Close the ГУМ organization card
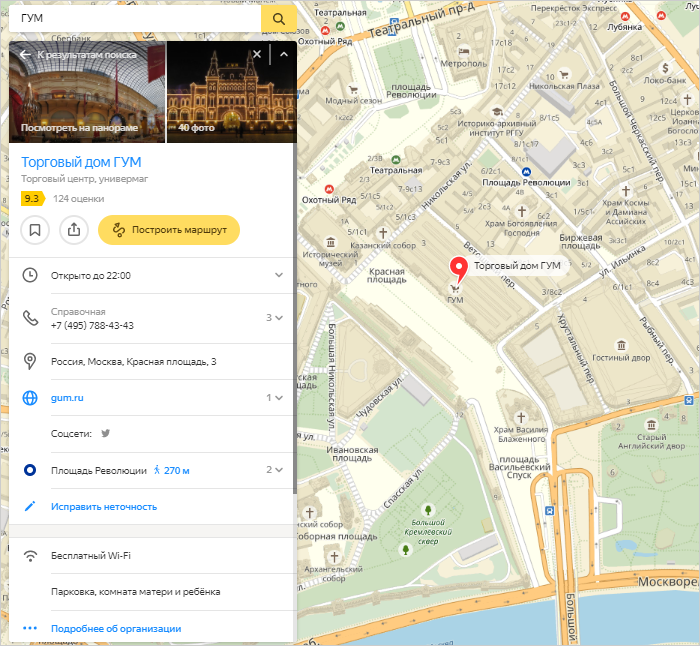 point(257,54)
